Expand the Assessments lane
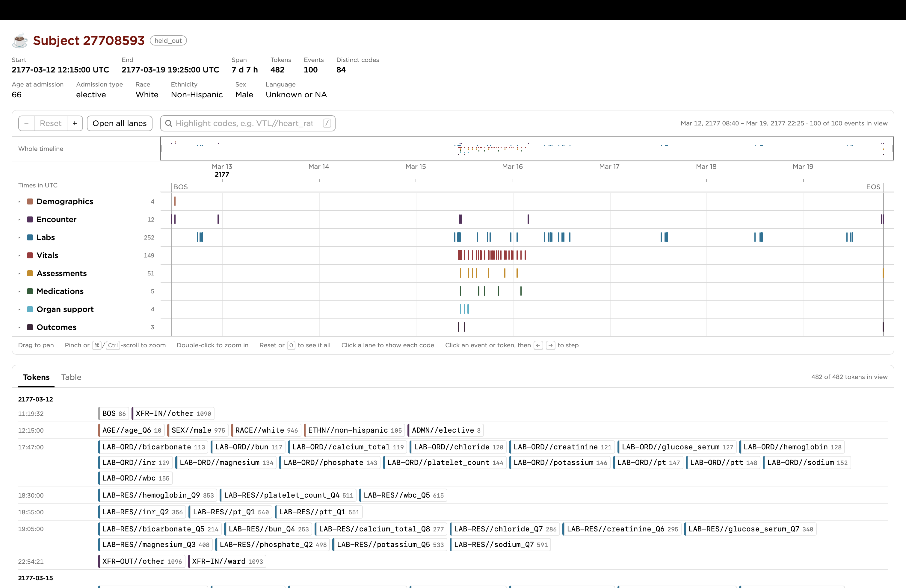906x588 pixels. pos(19,273)
